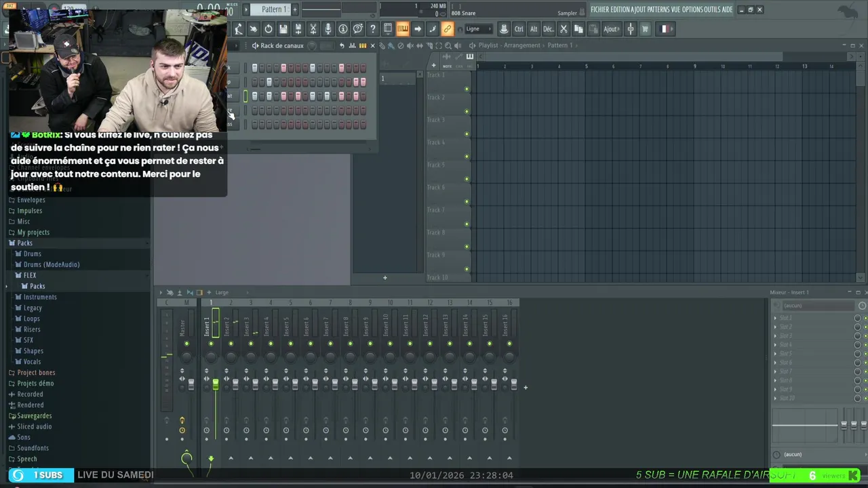Click the mute tool icon in playlist toolbar

410,45
